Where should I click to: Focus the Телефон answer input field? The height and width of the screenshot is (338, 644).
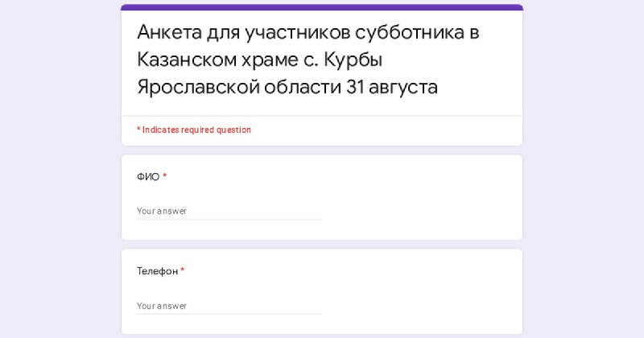point(229,306)
